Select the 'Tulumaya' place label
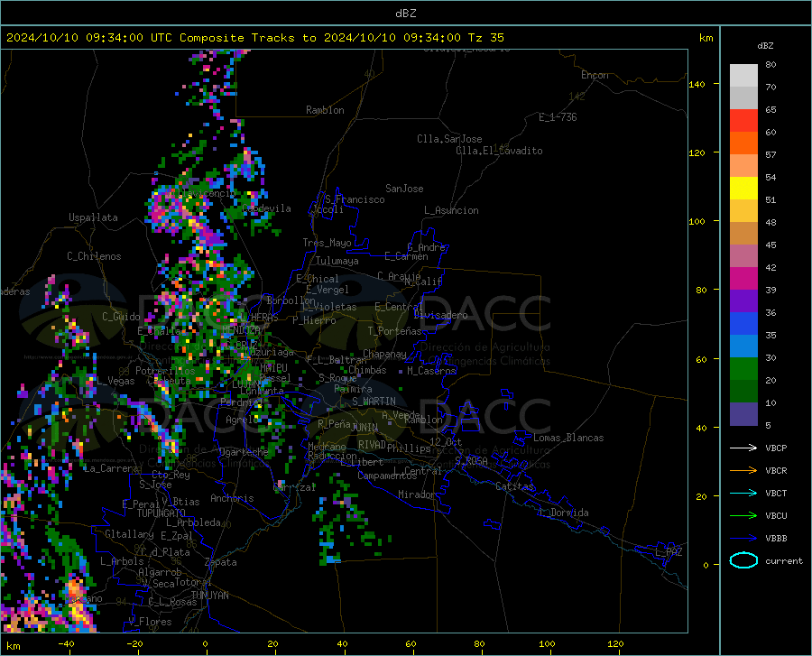Viewport: 812px width, 656px height. pos(337,261)
